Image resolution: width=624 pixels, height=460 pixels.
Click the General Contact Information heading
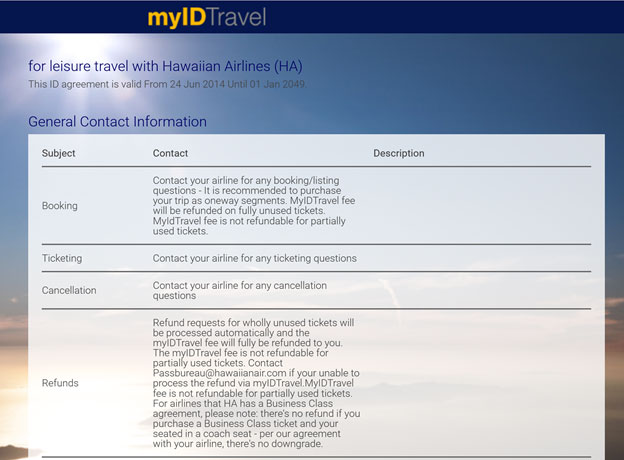coord(117,122)
